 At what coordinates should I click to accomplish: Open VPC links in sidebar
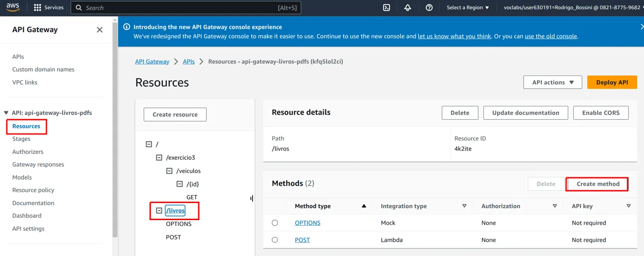(25, 82)
